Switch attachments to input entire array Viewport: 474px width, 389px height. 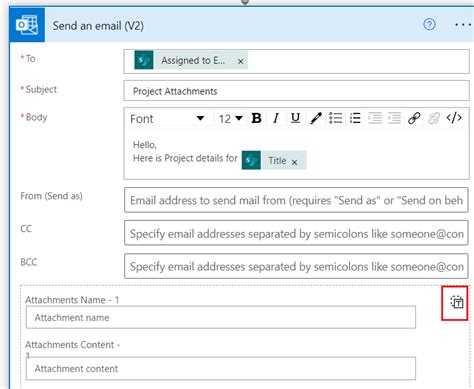click(457, 302)
